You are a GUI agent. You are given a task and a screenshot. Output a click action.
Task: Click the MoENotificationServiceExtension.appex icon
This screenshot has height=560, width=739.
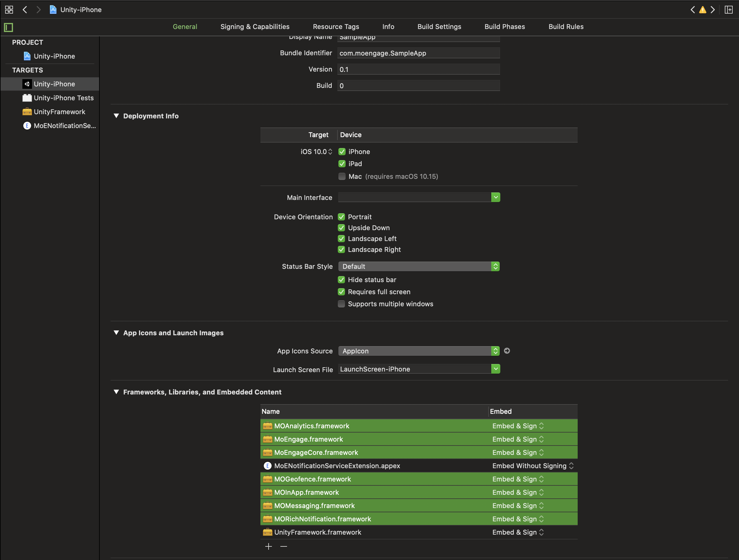[x=268, y=465]
